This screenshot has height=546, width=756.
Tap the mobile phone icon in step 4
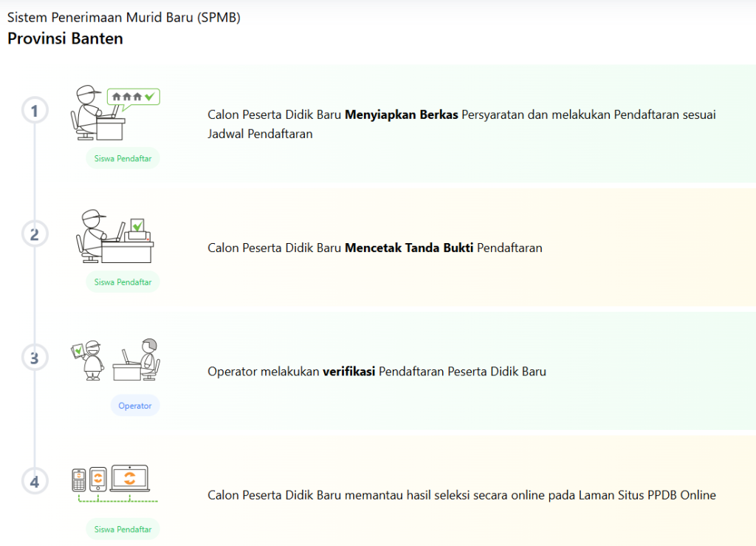79,480
